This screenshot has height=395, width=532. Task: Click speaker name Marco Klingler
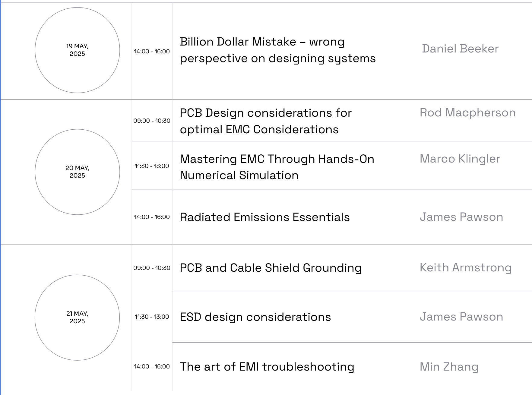[460, 159]
